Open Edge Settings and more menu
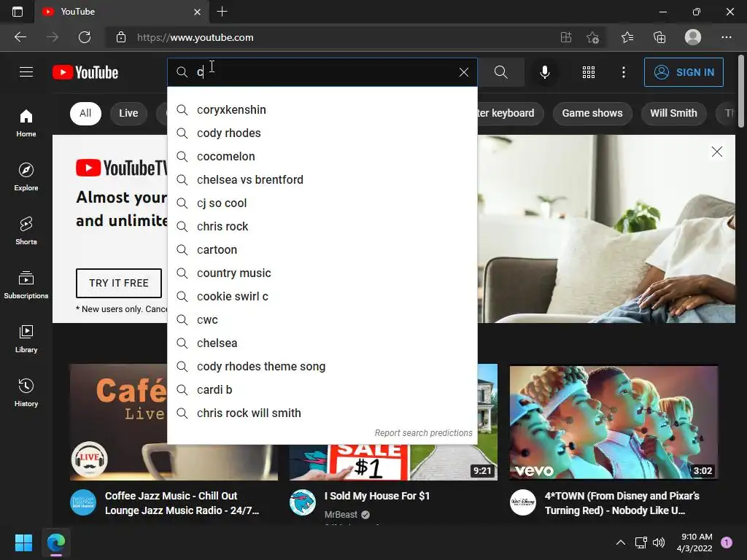Image resolution: width=747 pixels, height=560 pixels. (726, 37)
